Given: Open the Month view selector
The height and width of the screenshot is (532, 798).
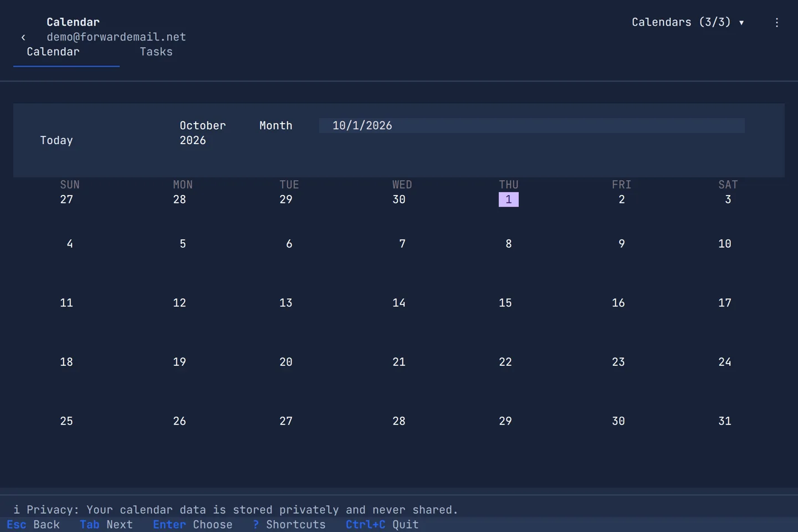Looking at the screenshot, I should coord(276,125).
